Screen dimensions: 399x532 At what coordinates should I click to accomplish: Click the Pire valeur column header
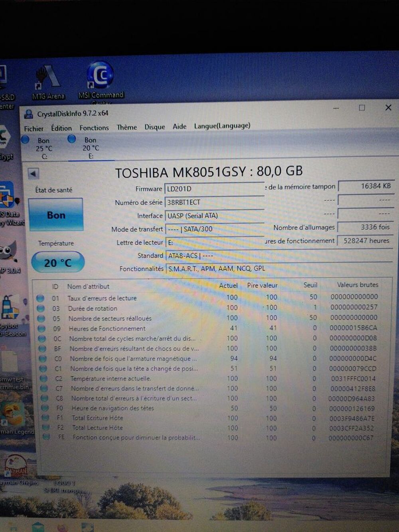pyautogui.click(x=262, y=285)
